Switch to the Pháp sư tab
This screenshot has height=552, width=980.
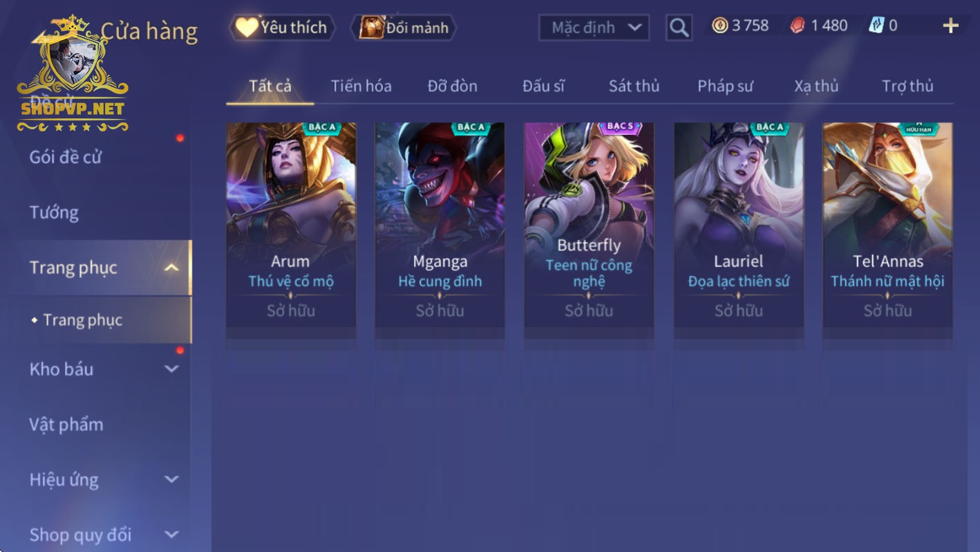(725, 86)
